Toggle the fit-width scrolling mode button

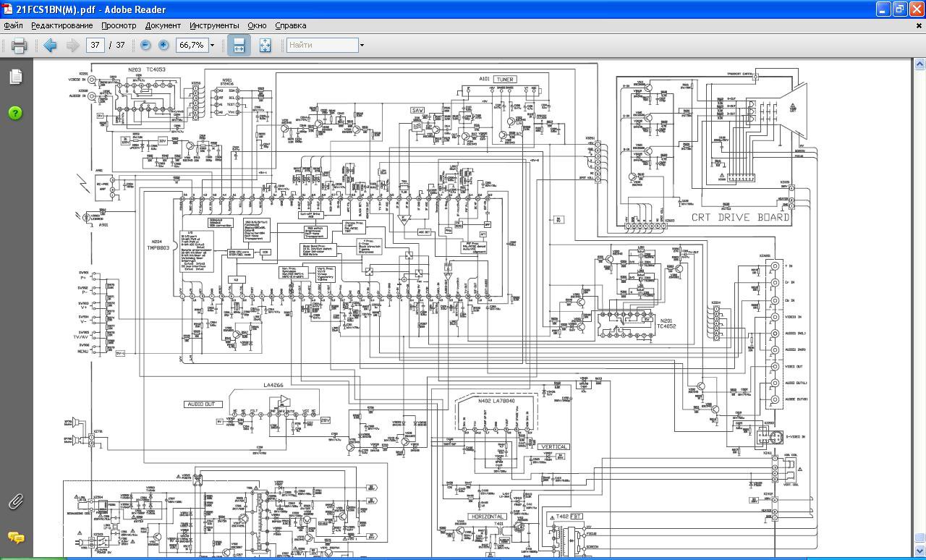coord(239,45)
